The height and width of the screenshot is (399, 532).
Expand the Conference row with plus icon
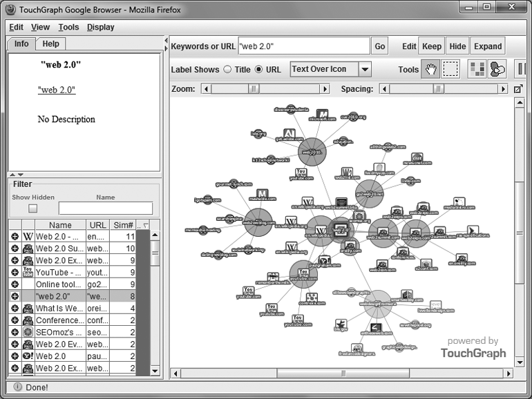pos(15,320)
